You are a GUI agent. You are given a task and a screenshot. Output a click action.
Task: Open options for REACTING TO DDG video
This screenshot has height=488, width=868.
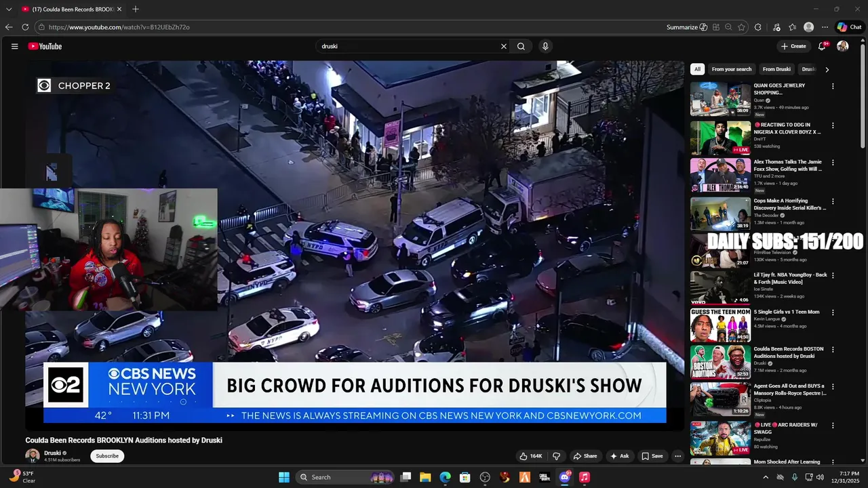(833, 125)
